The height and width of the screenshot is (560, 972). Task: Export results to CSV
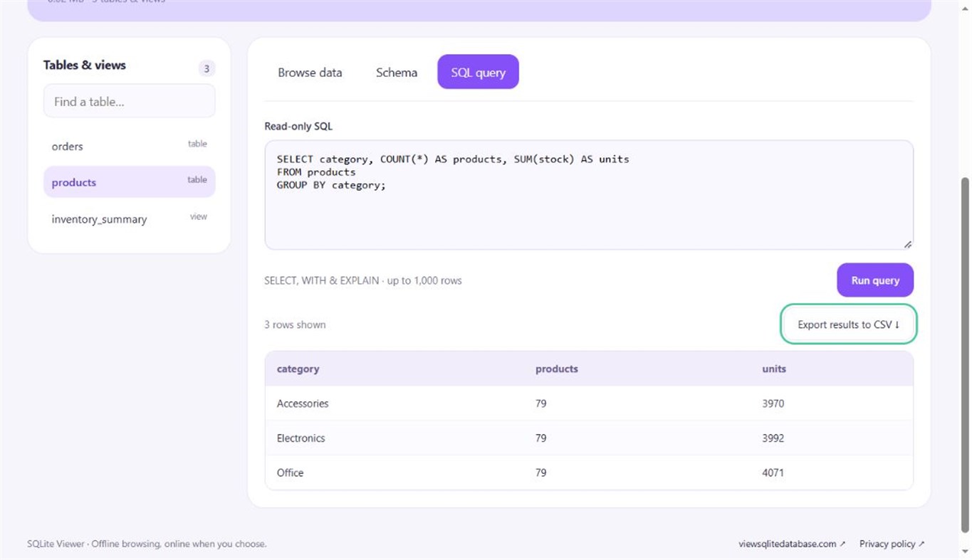(849, 324)
